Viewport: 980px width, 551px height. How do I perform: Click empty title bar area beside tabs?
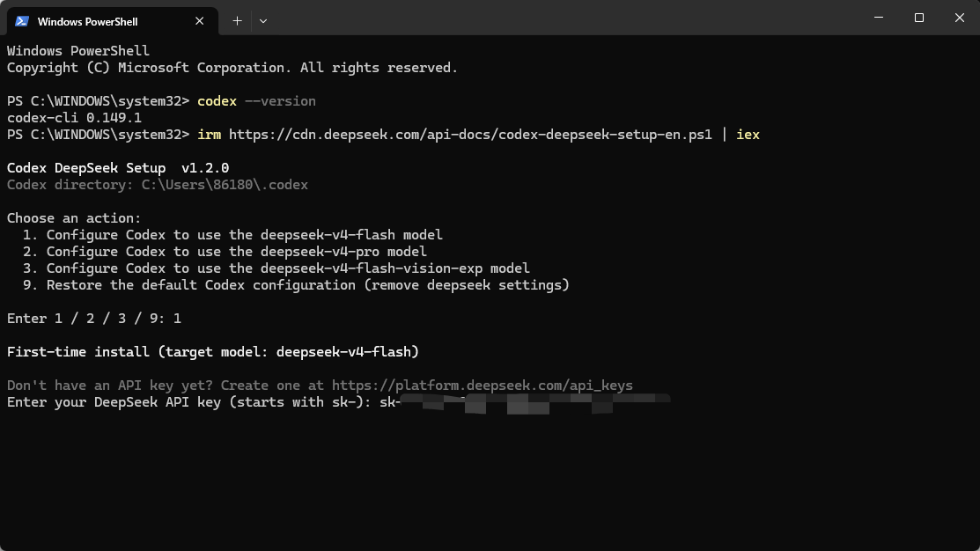click(x=563, y=18)
